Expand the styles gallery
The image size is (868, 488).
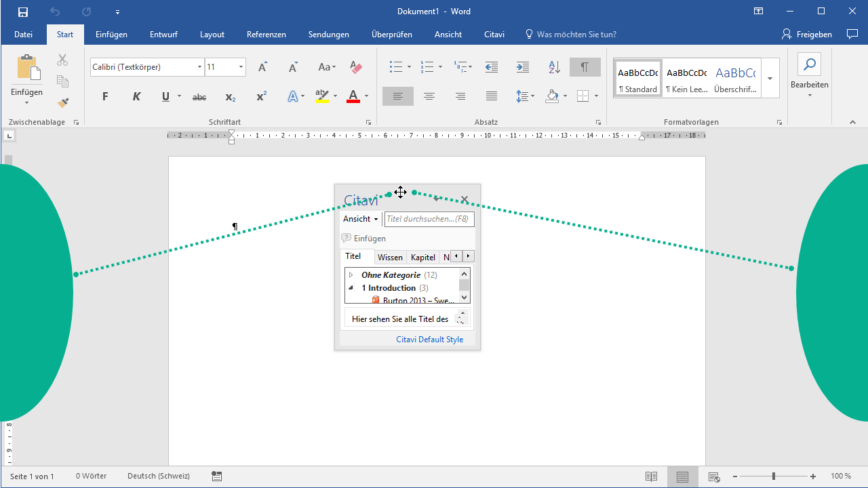(770, 78)
